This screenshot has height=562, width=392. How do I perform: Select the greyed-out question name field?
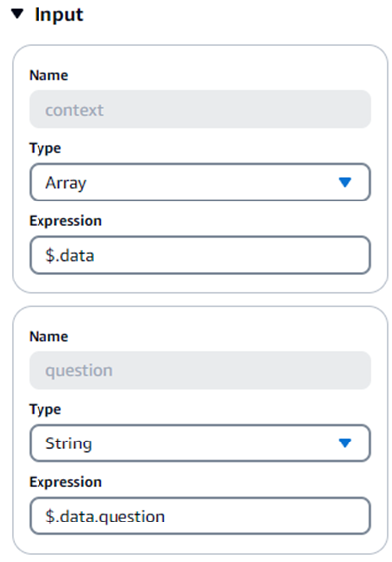click(199, 370)
